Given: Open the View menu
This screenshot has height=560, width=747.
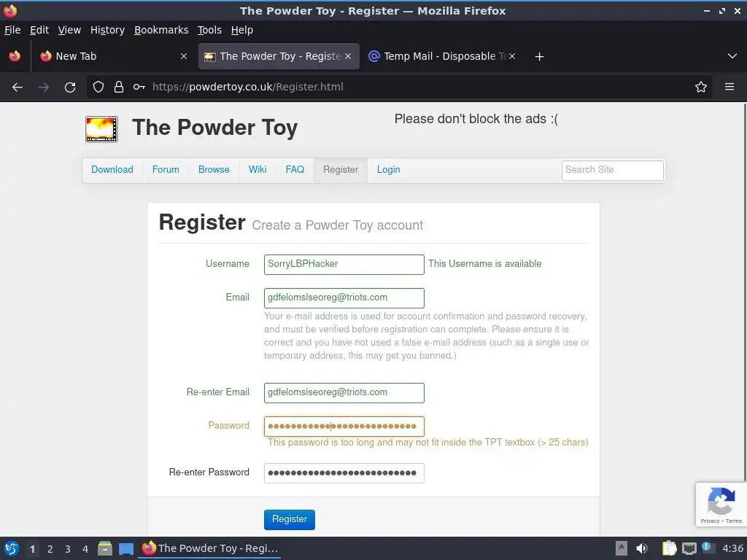Looking at the screenshot, I should (69, 30).
